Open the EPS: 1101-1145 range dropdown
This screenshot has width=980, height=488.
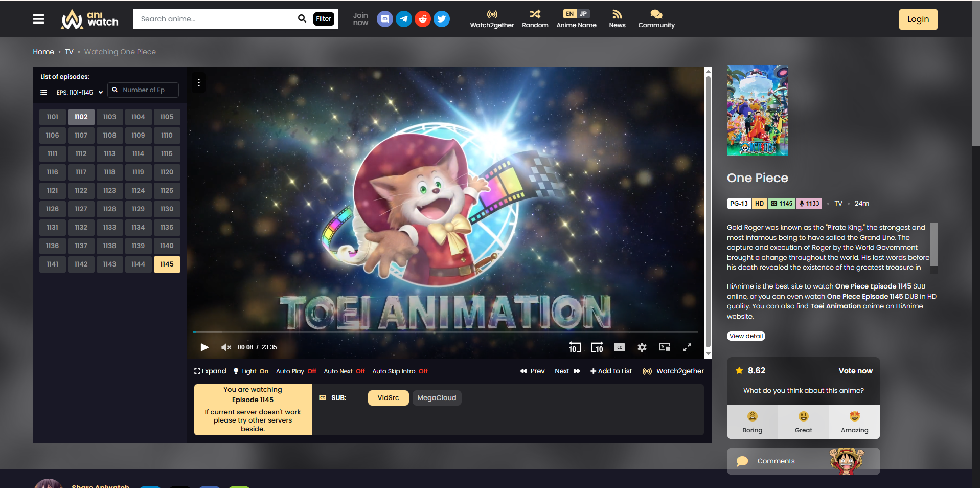[79, 93]
